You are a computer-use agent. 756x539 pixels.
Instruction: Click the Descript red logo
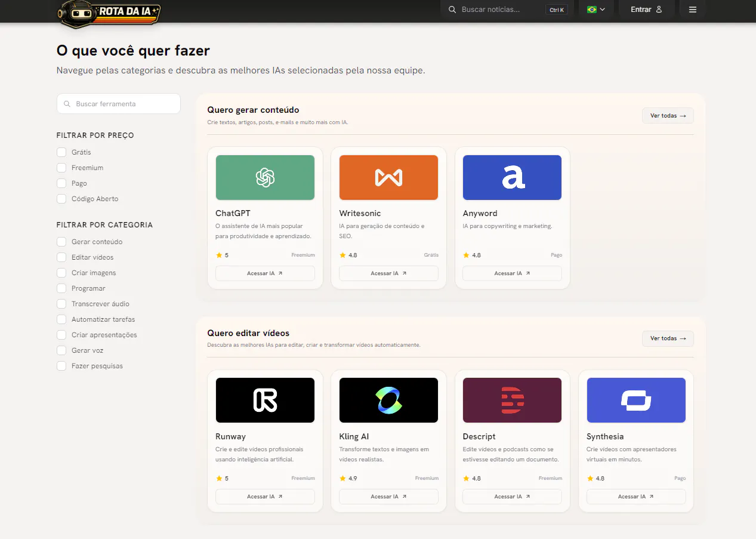tap(512, 400)
